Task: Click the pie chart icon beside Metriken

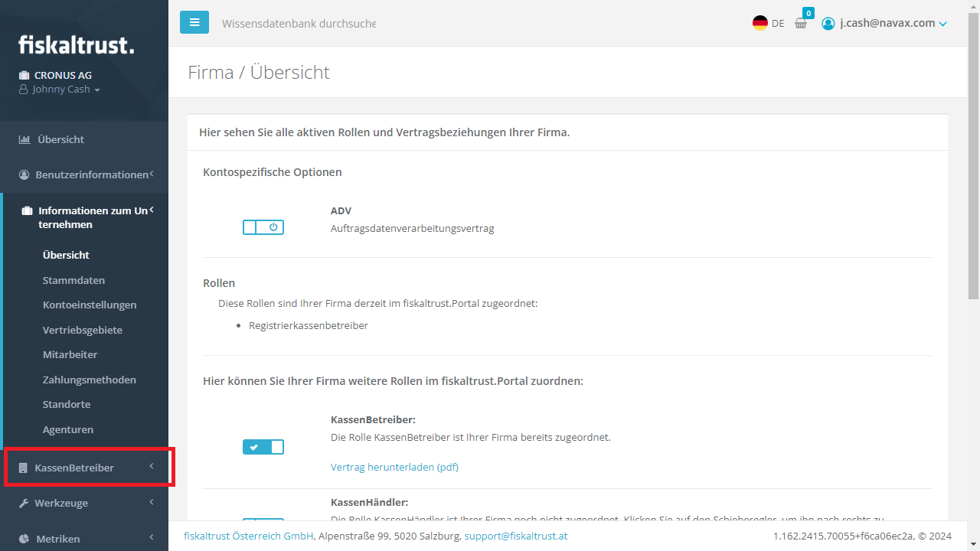Action: pos(24,539)
